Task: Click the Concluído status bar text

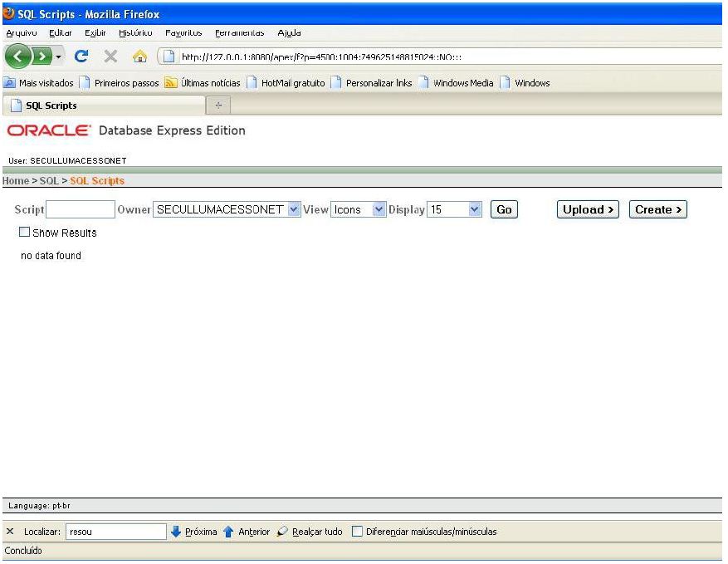Action: (23, 551)
